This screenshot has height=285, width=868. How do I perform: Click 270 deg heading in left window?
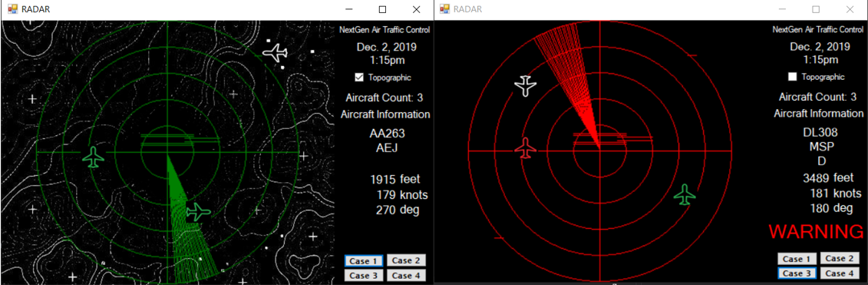tap(398, 210)
